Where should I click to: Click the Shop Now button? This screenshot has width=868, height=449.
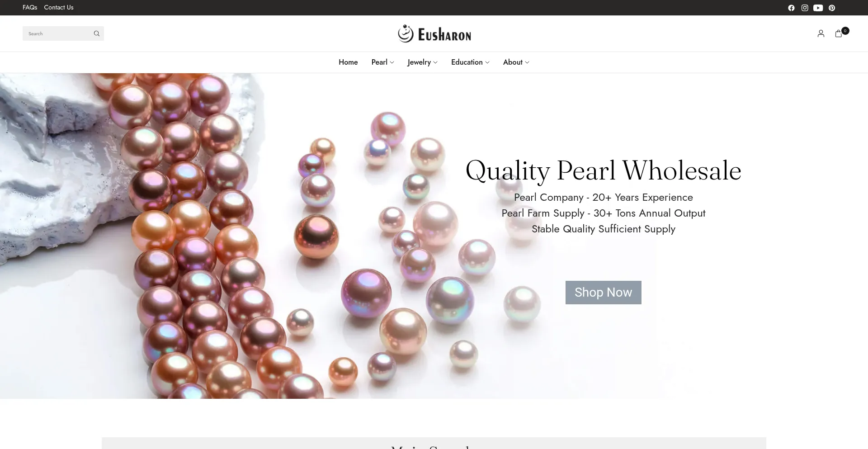point(603,293)
